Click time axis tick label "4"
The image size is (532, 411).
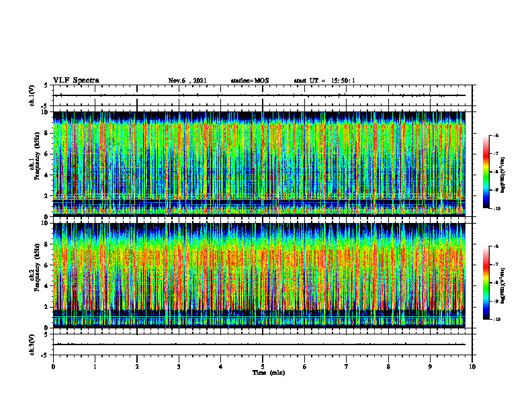[221, 367]
